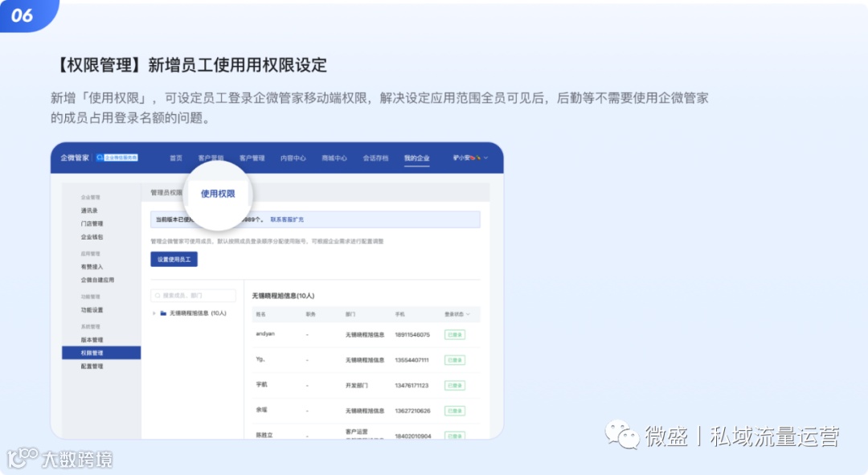
Task: Click phone number 13554407111
Action: (x=411, y=360)
